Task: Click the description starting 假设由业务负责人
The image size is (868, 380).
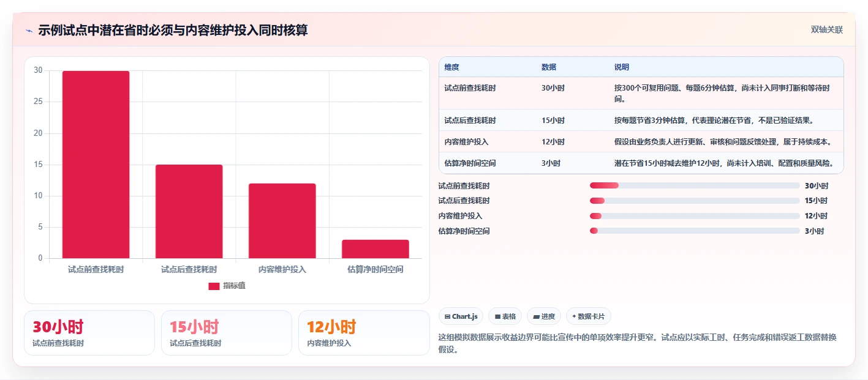Action: [723, 142]
